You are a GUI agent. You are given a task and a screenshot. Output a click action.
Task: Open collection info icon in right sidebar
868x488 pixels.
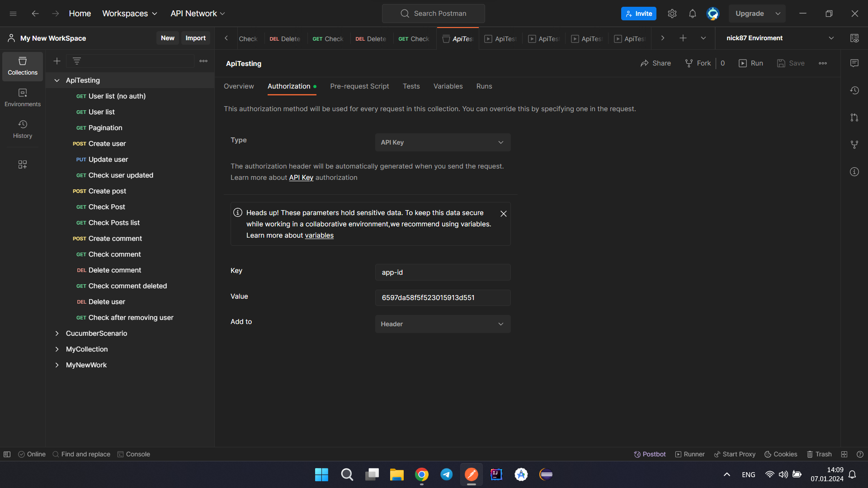pos(854,172)
